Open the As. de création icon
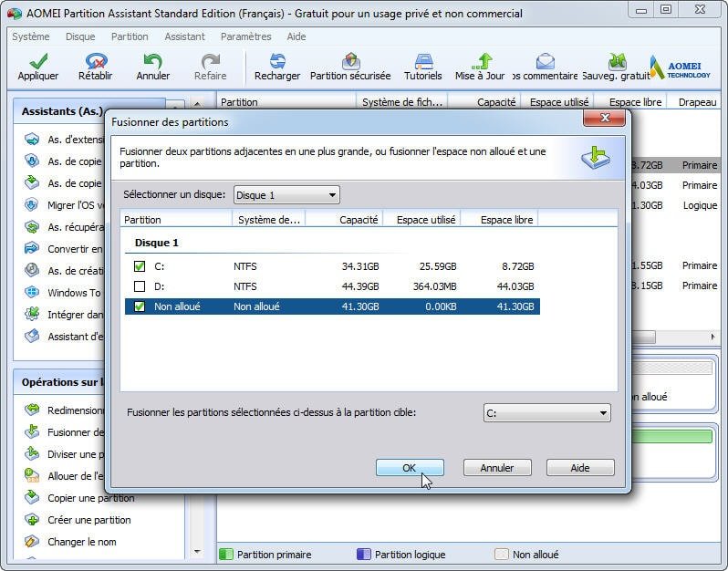The width and height of the screenshot is (728, 571). click(32, 270)
